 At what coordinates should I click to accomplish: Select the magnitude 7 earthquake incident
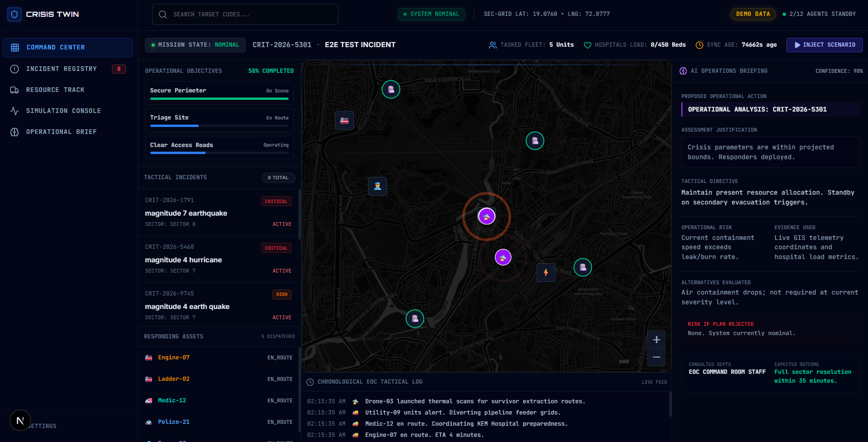[218, 212]
